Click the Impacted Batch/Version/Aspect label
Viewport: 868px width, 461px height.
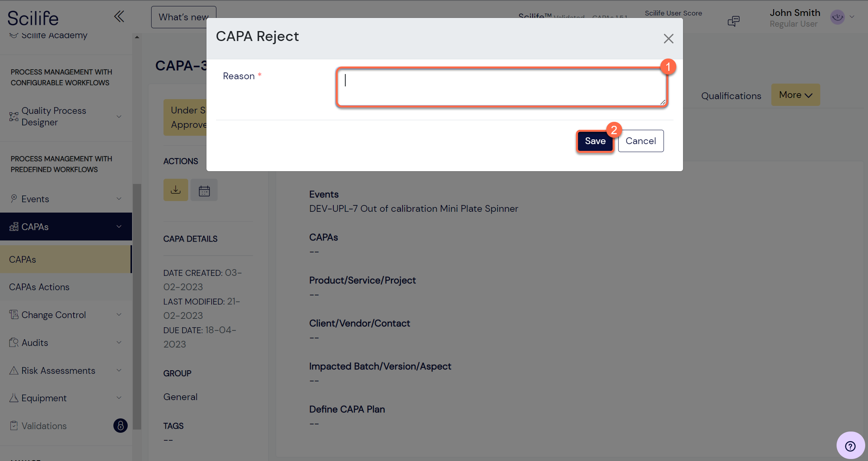point(380,366)
